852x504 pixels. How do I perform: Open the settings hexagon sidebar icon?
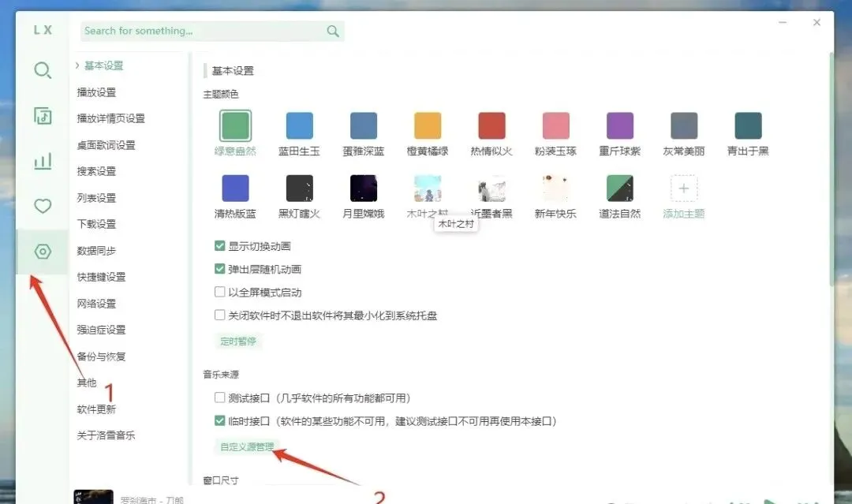tap(43, 252)
